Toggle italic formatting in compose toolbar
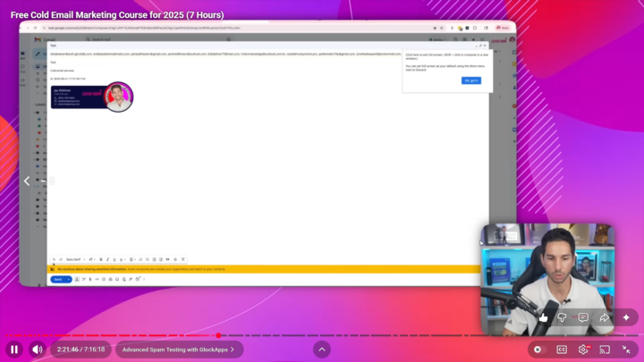This screenshot has width=644, height=362. coord(107,259)
